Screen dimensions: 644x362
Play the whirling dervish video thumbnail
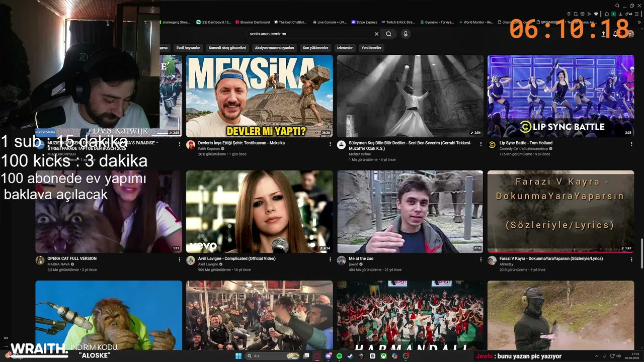pos(410,96)
